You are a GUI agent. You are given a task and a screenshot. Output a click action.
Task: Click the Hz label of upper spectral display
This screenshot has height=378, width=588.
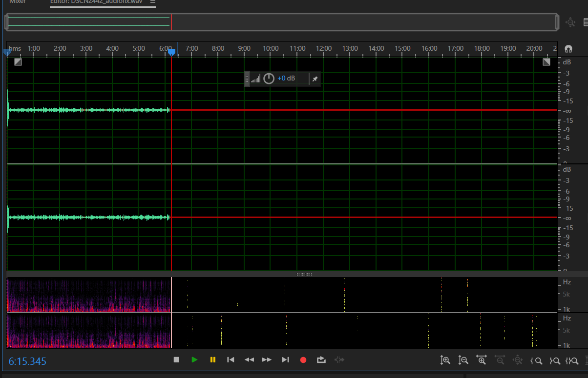pos(567,282)
